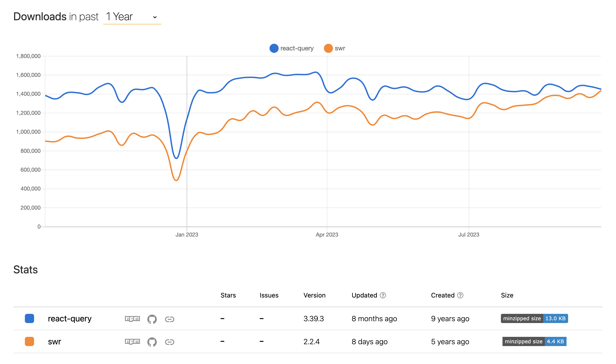Click the 'Downloads in past' heading
The width and height of the screenshot is (616, 364).
point(56,17)
